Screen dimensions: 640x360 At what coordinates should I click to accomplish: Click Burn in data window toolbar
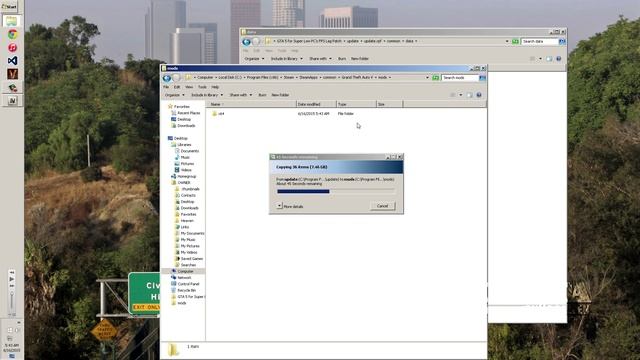(x=342, y=59)
